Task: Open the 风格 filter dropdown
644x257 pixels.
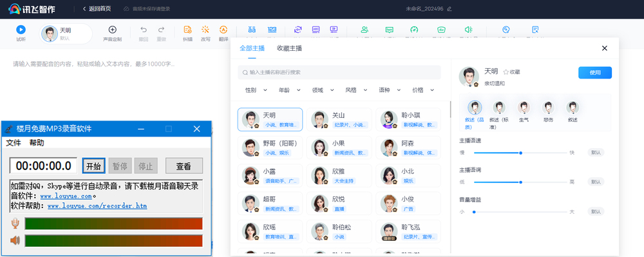Action: coord(356,90)
